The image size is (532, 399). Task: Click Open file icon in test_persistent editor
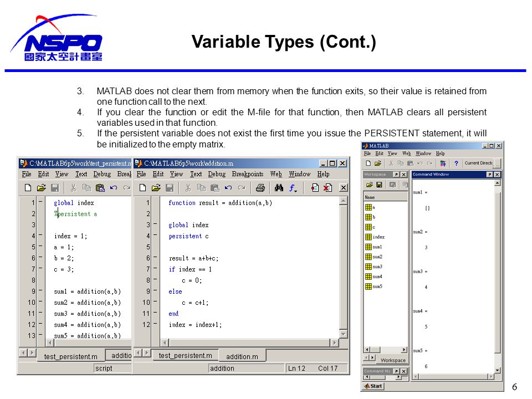[42, 188]
